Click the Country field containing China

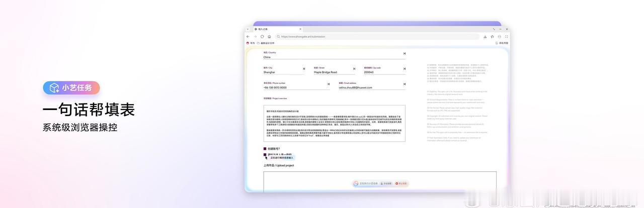(x=334, y=57)
